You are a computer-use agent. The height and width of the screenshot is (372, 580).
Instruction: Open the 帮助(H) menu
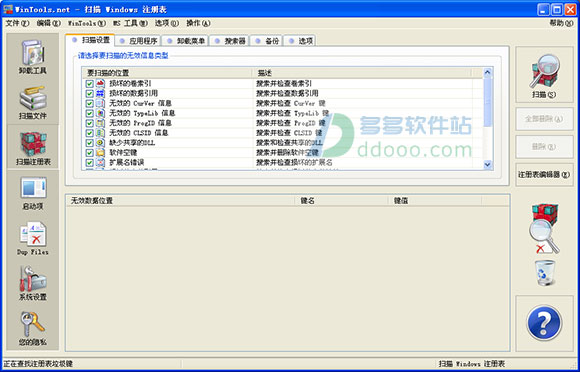pos(561,23)
